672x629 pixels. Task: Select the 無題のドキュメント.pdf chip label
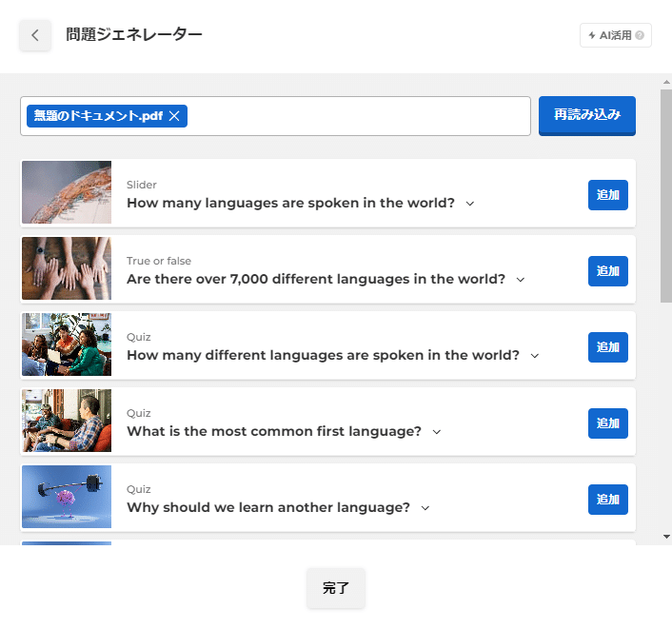pos(98,116)
